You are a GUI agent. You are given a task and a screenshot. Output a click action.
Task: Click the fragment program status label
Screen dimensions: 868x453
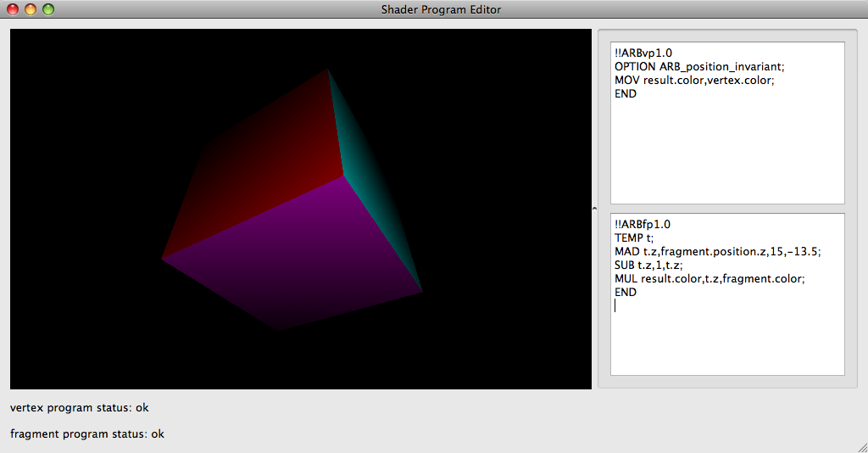pos(87,434)
